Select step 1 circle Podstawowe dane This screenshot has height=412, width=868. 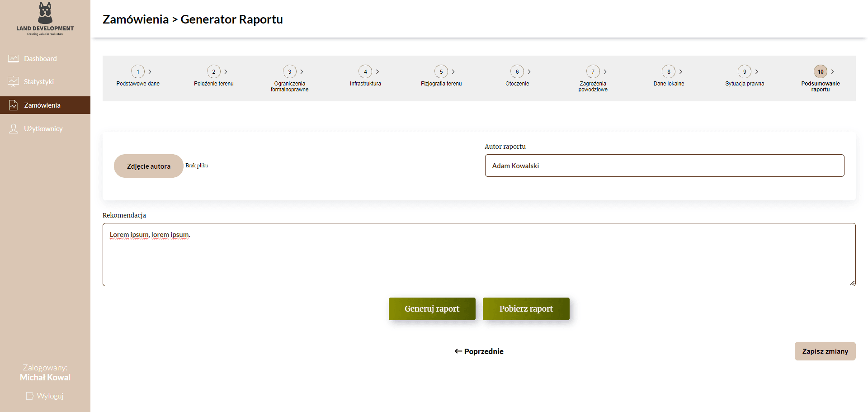[x=138, y=71]
